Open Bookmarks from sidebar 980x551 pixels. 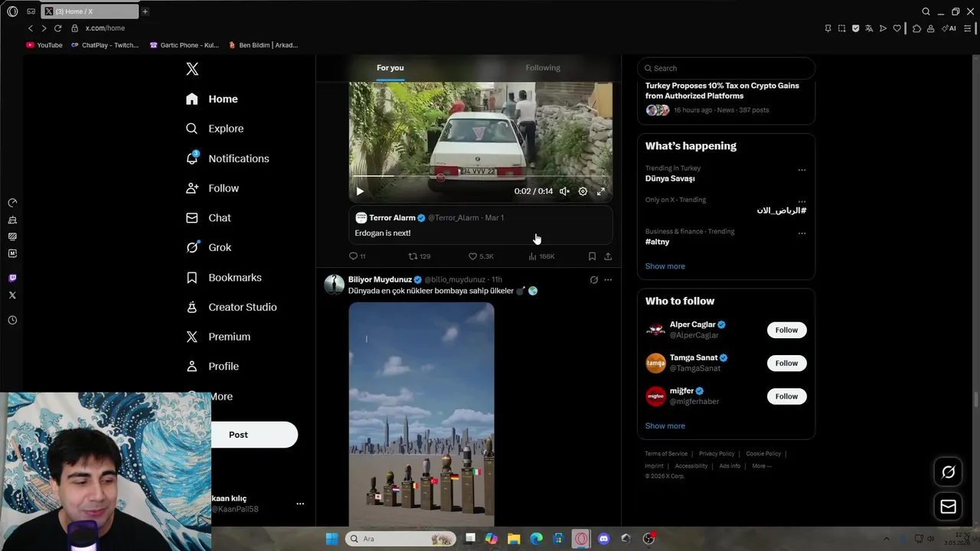click(224, 277)
